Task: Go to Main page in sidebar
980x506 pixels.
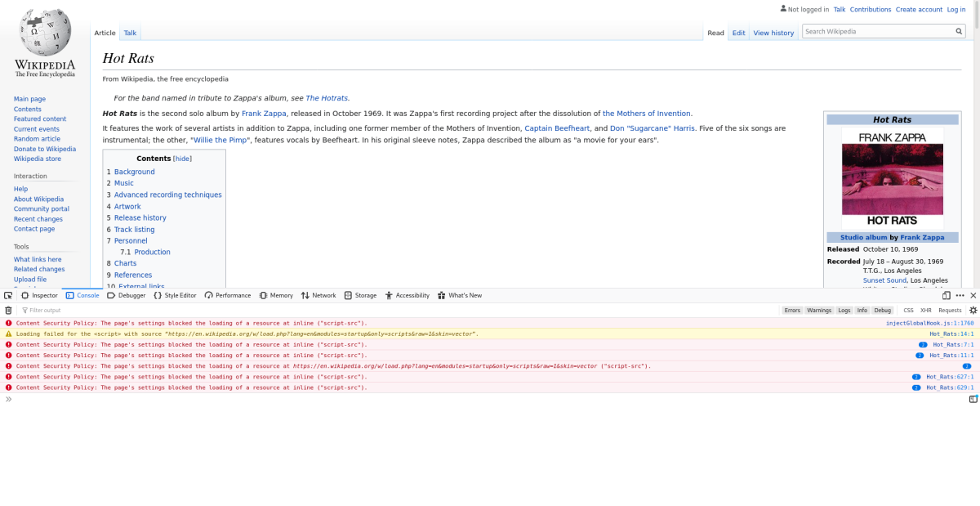Action: (x=29, y=99)
